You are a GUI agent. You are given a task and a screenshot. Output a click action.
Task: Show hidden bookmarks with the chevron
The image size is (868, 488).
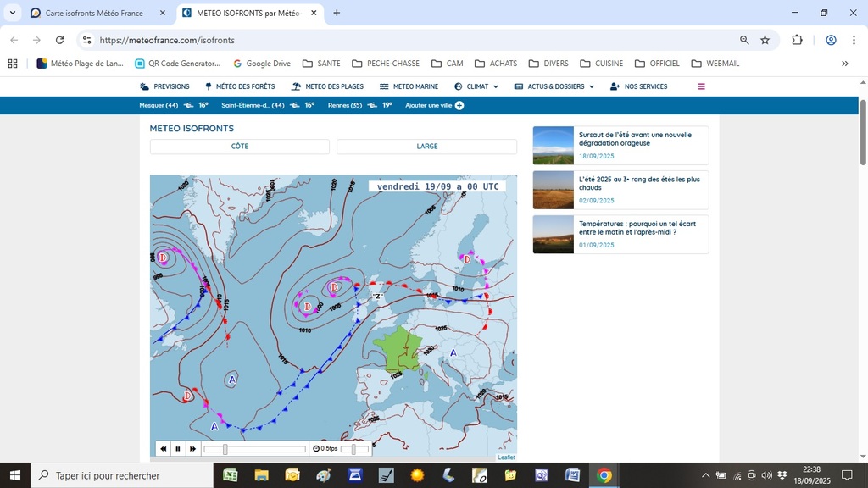coord(844,64)
